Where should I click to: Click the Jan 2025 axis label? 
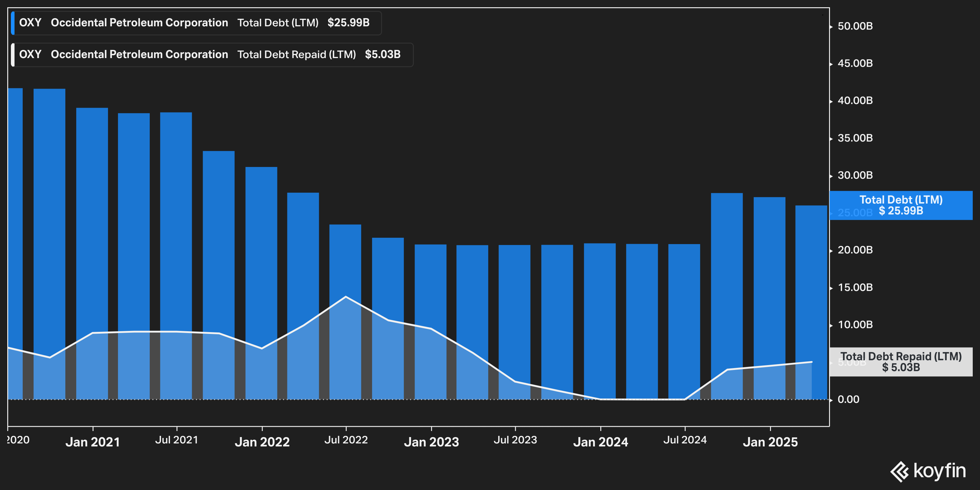[770, 442]
